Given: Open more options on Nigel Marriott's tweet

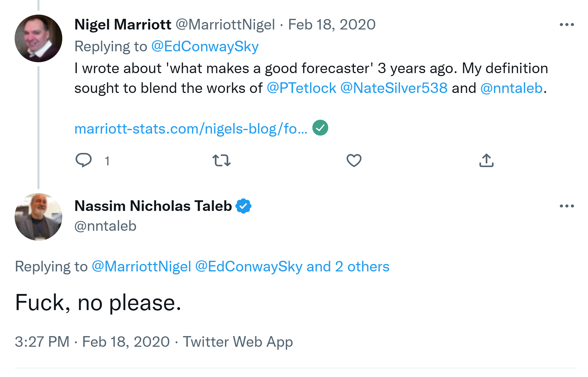Looking at the screenshot, I should click(x=567, y=25).
